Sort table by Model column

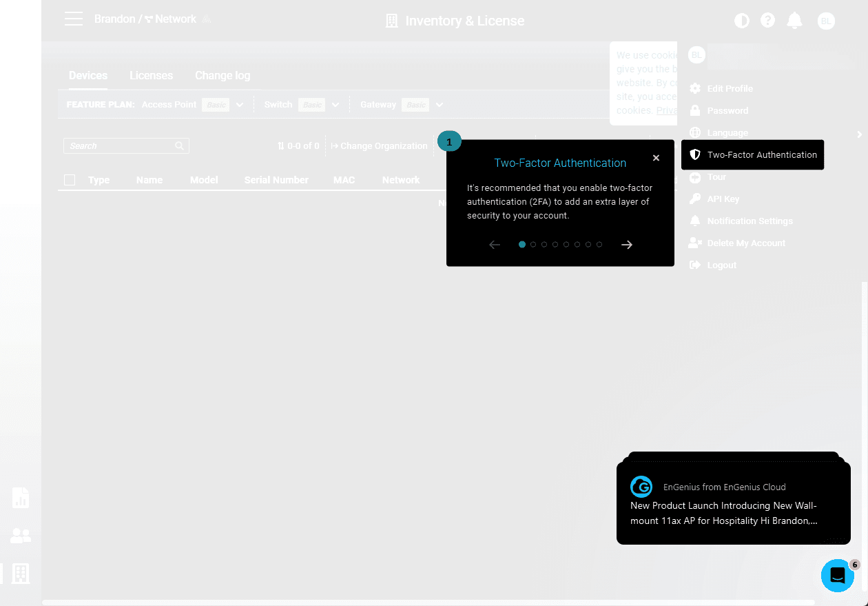coord(204,180)
